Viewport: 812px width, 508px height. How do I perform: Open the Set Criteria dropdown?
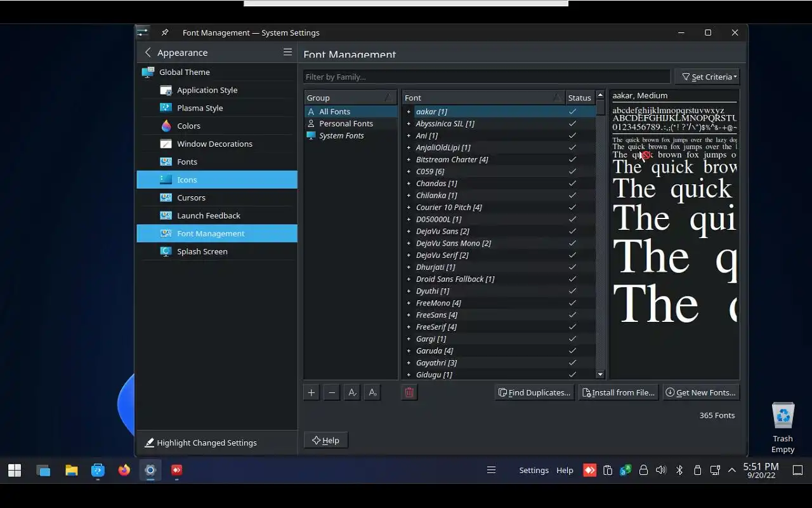click(707, 77)
